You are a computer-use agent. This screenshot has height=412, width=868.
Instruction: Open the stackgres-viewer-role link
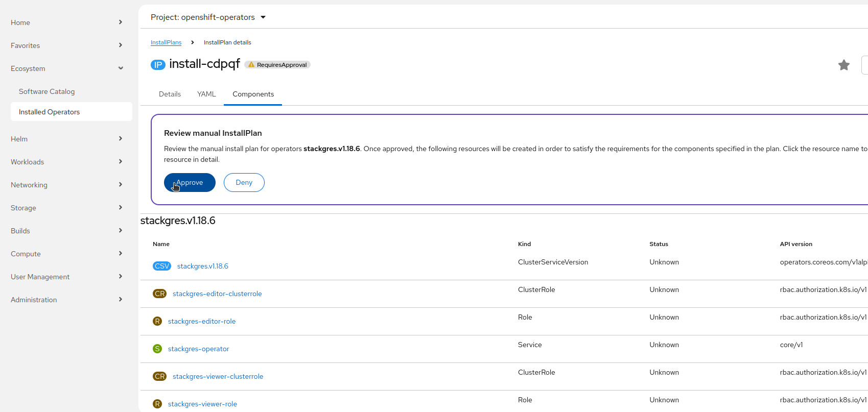click(202, 404)
